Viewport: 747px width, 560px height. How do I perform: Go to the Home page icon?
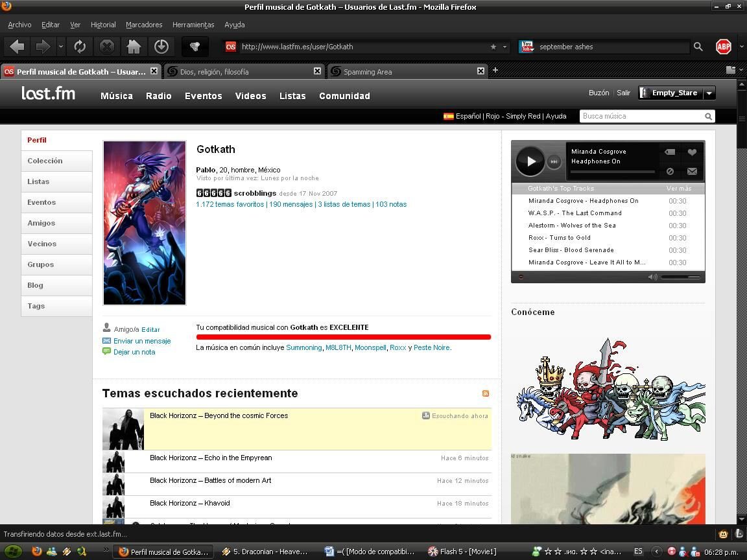coord(134,47)
